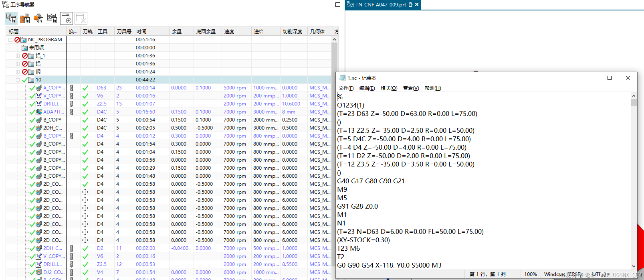Close the TN-CNF-A047-009.prt tab
The height and width of the screenshot is (280, 644).
(x=417, y=5)
